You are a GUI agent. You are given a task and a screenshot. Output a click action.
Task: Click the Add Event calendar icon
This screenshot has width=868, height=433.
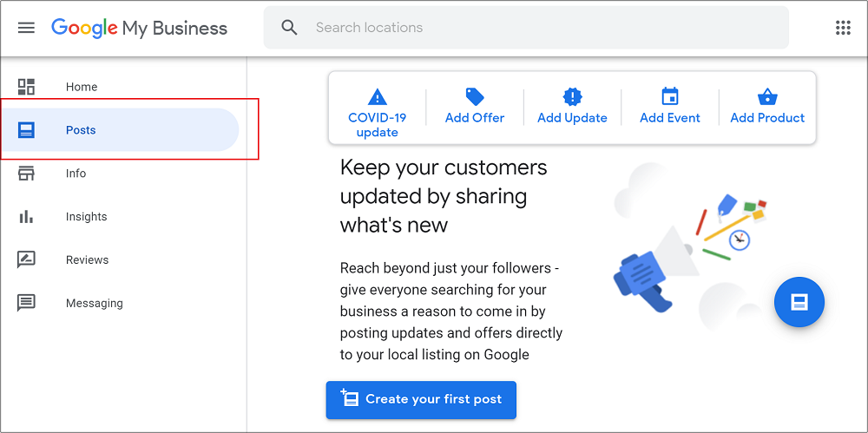coord(670,96)
